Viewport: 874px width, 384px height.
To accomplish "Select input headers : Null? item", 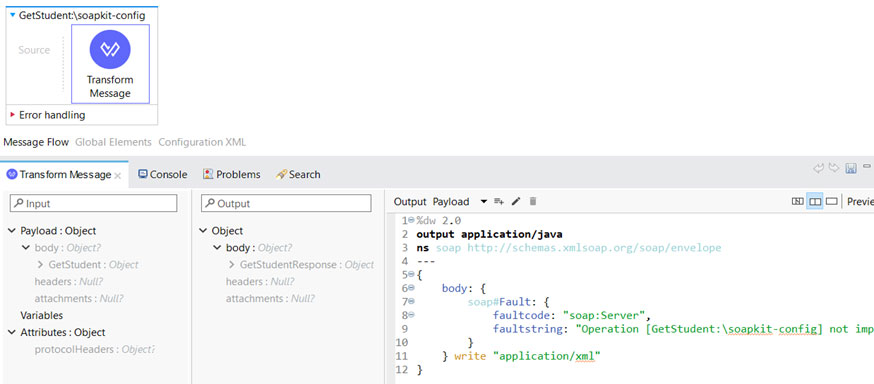I will click(x=69, y=281).
